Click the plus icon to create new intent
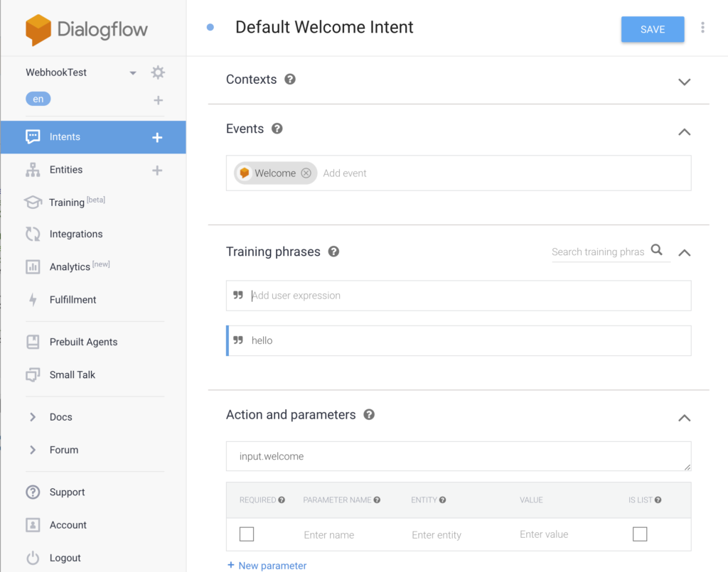 tap(158, 137)
